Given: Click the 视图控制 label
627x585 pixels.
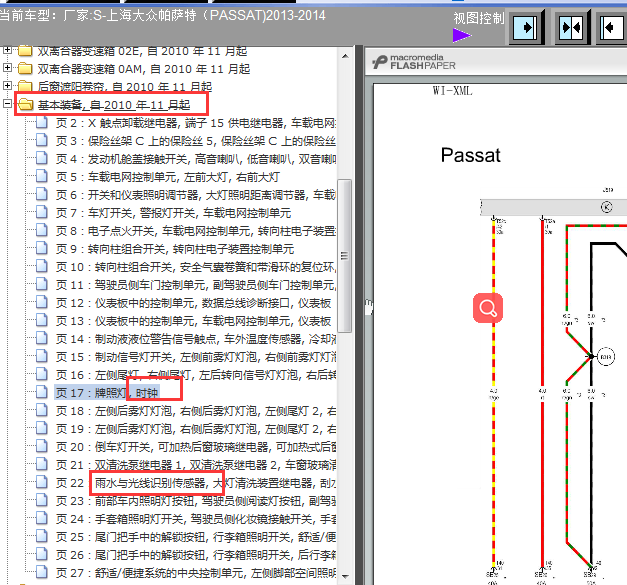Looking at the screenshot, I should pos(479,18).
